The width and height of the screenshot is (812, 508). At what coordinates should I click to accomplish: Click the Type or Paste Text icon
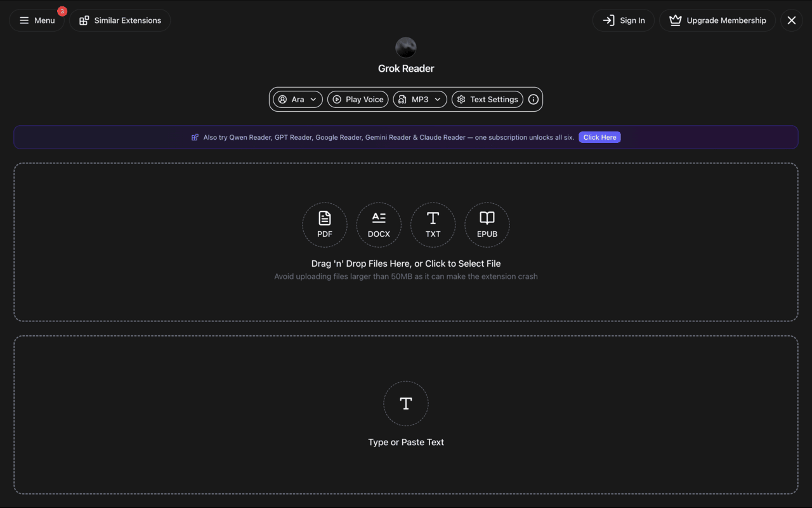click(x=406, y=403)
